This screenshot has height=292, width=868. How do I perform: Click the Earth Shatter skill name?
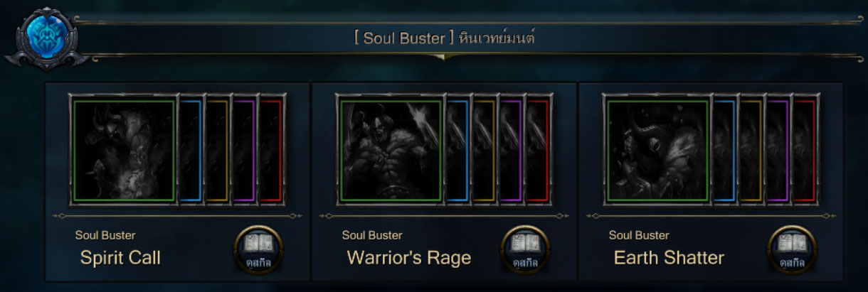[669, 258]
